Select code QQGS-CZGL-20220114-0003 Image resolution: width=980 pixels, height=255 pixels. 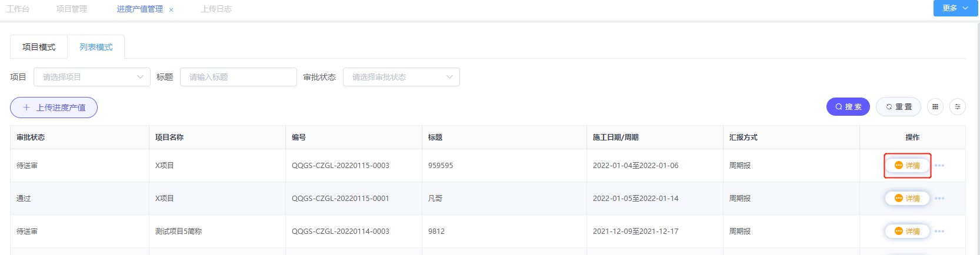(x=341, y=231)
